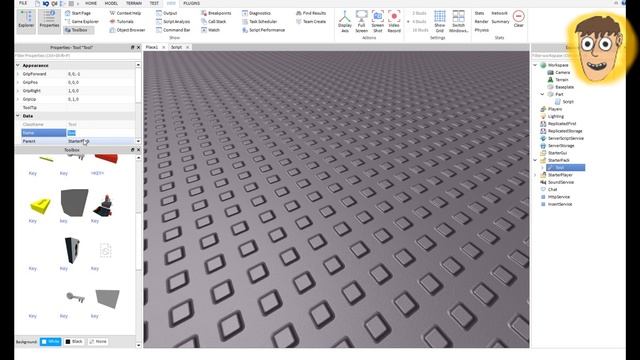The width and height of the screenshot is (640, 360).
Task: Select the Script document tab
Action: 176,47
